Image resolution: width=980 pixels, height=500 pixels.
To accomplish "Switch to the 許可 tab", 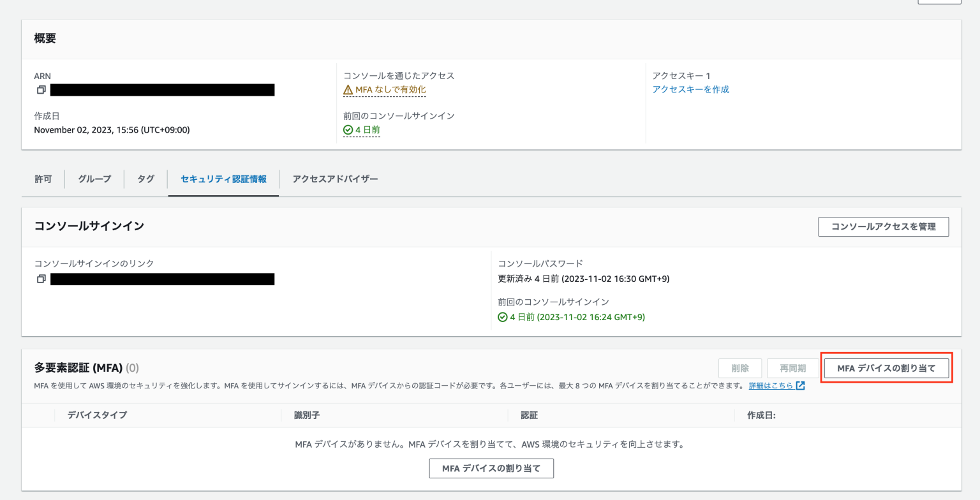I will (x=43, y=179).
